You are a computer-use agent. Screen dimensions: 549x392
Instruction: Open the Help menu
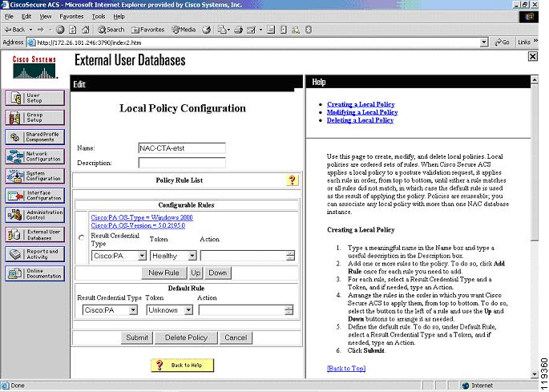119,17
